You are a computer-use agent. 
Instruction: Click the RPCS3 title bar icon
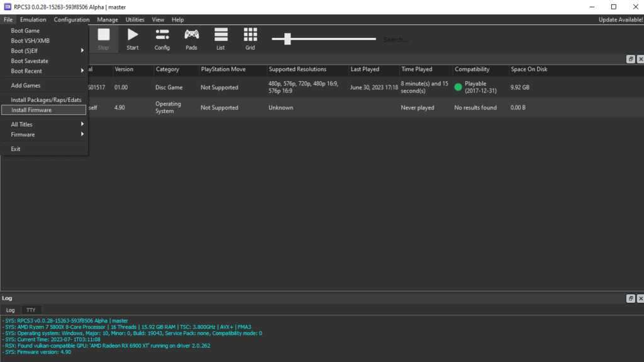[x=8, y=7]
